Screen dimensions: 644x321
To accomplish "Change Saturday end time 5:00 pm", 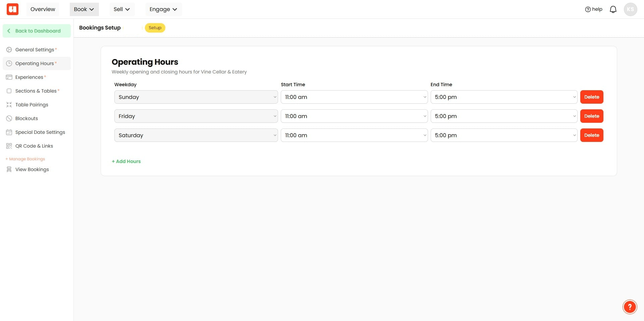I will point(504,135).
